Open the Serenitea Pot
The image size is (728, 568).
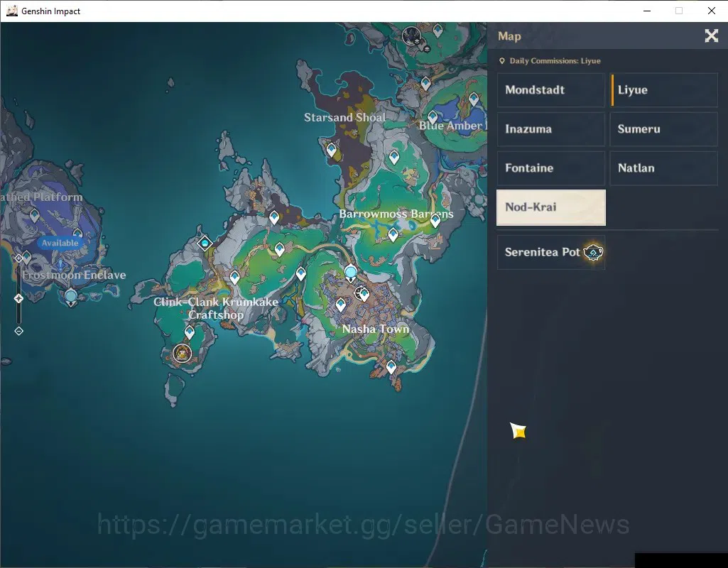point(550,252)
